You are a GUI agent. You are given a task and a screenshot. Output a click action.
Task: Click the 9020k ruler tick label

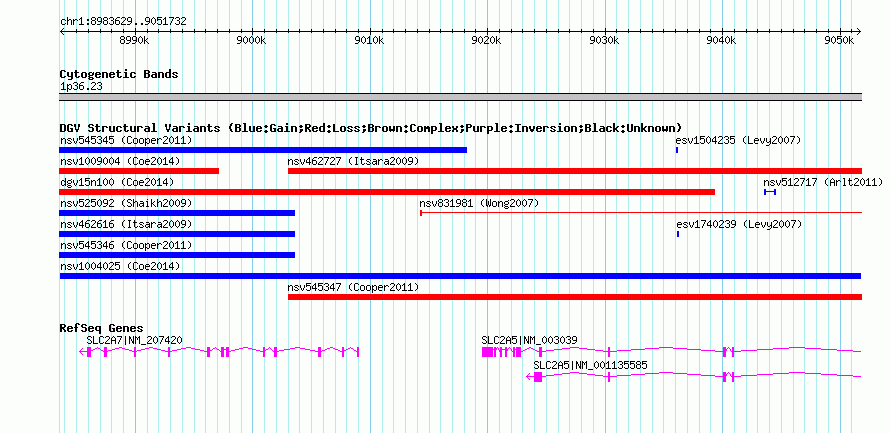tap(487, 40)
